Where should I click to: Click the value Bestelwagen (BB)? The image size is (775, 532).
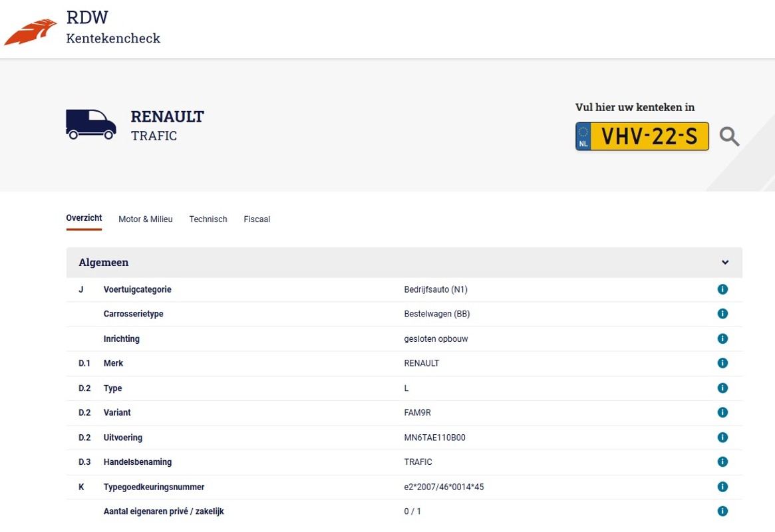point(437,314)
